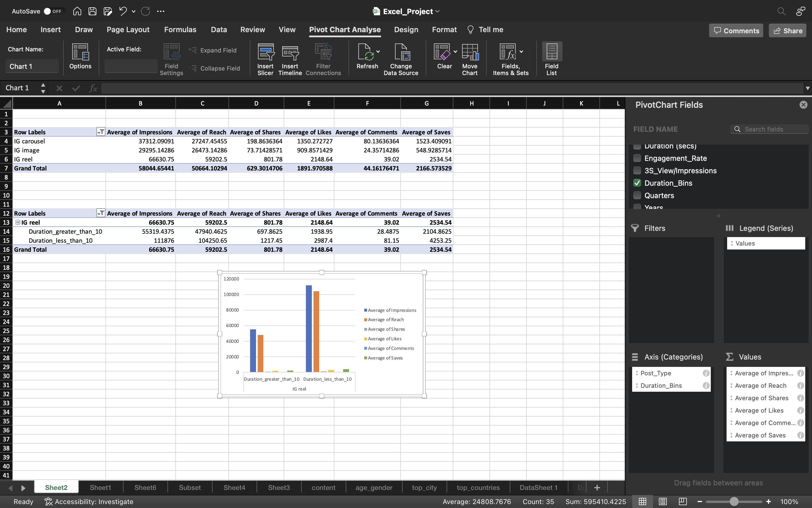Click Refresh pivot data icon
The width and height of the screenshot is (812, 508).
(x=367, y=56)
